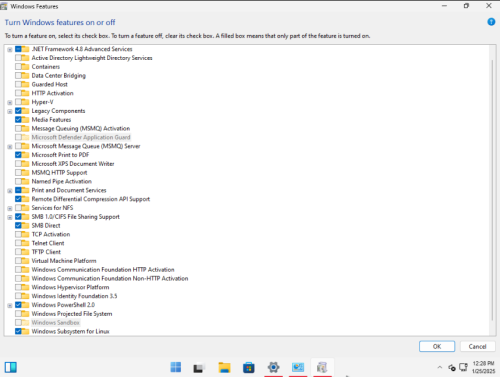Expand SMB 1.0/CIFS File Sharing Support

[x=10, y=217]
